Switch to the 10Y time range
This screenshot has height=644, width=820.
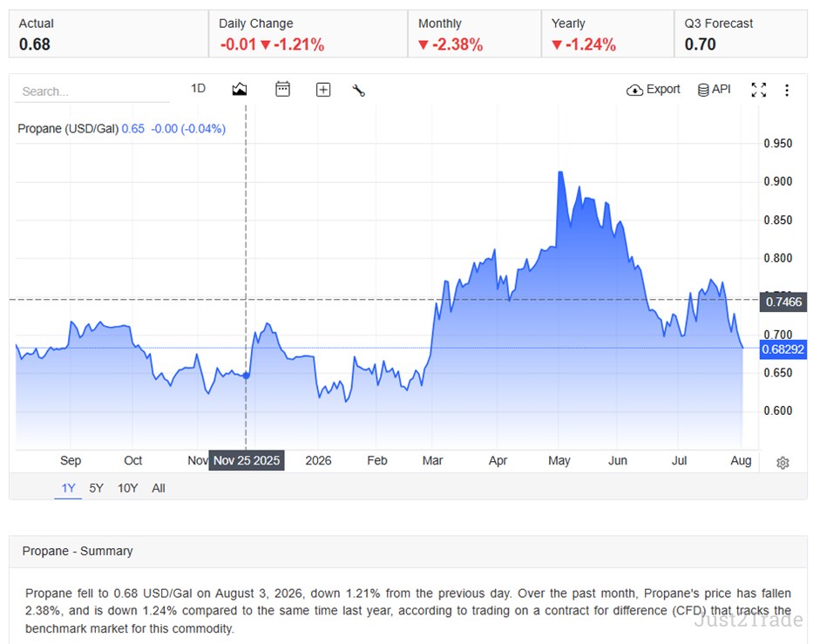[x=127, y=488]
